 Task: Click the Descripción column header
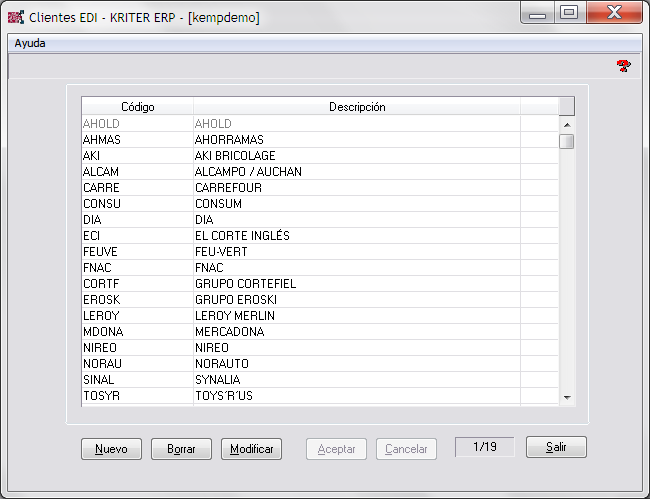point(357,107)
